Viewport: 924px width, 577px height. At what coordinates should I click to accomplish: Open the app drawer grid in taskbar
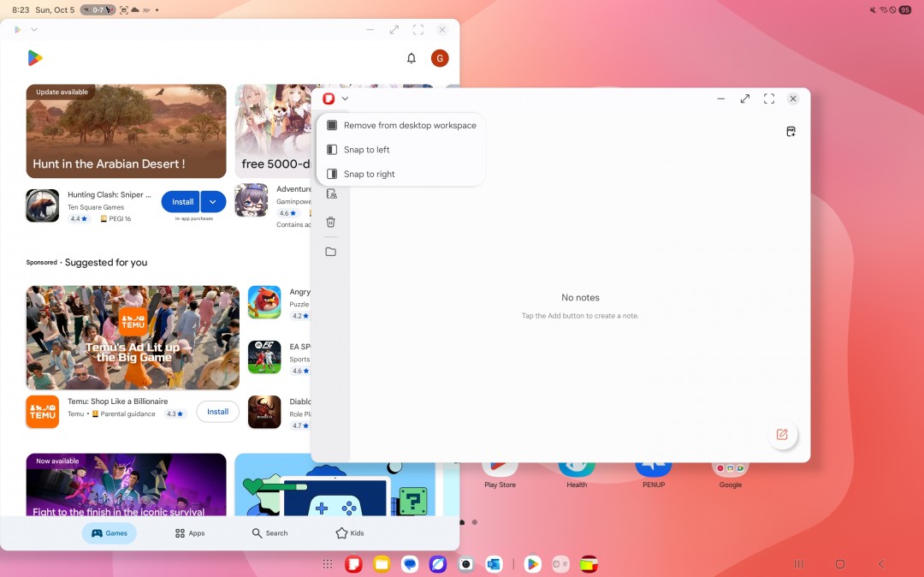(328, 564)
